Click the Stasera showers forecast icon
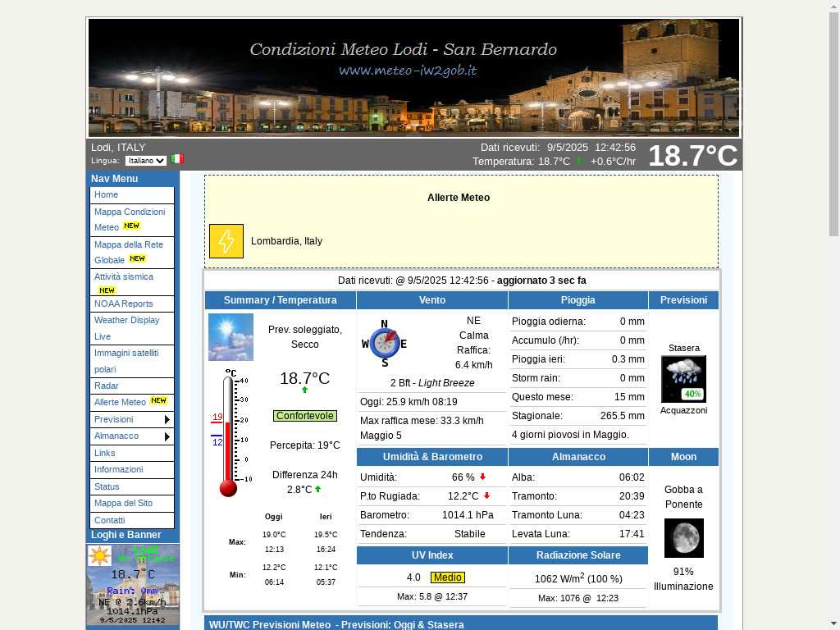The height and width of the screenshot is (630, 840). pos(683,379)
